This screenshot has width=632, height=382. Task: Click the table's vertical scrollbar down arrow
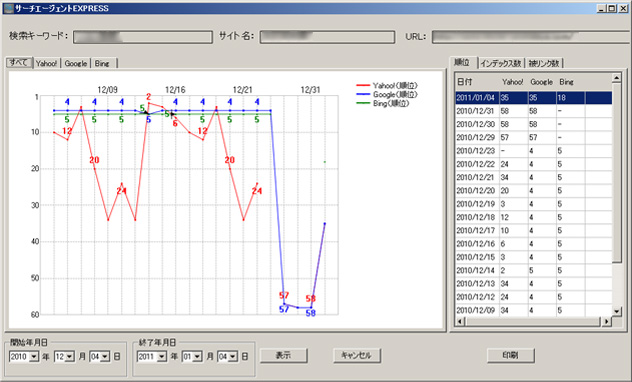pyautogui.click(x=617, y=311)
